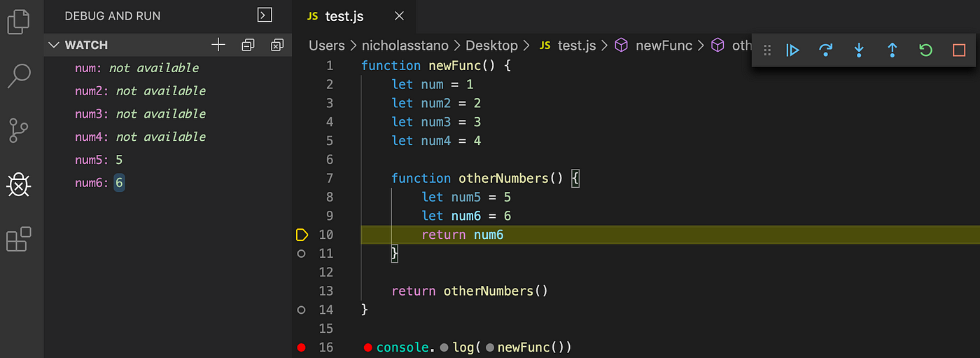Step over the current line
Image resolution: width=980 pixels, height=358 pixels.
tap(826, 50)
